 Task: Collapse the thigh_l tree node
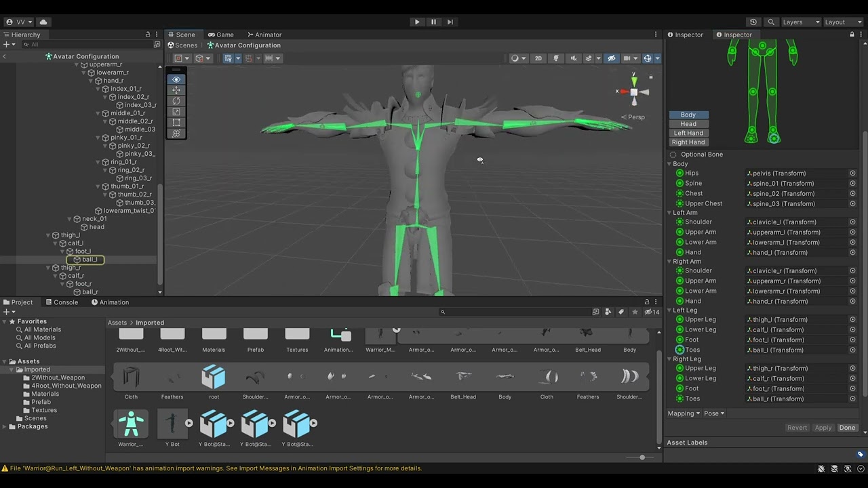(48, 235)
